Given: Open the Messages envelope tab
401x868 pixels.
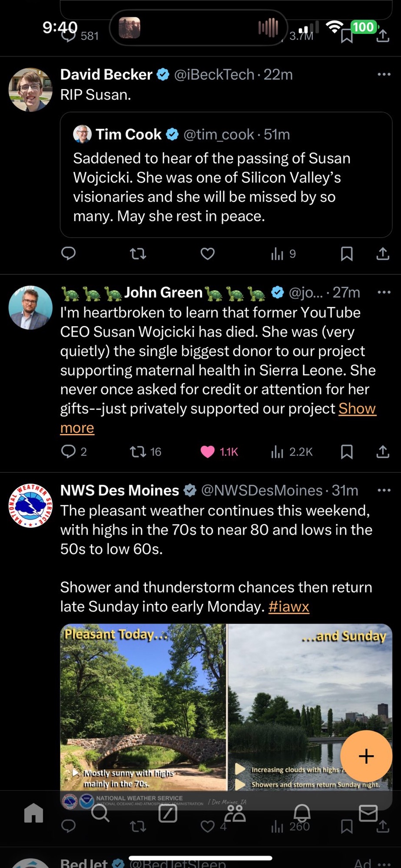Looking at the screenshot, I should coord(368,812).
